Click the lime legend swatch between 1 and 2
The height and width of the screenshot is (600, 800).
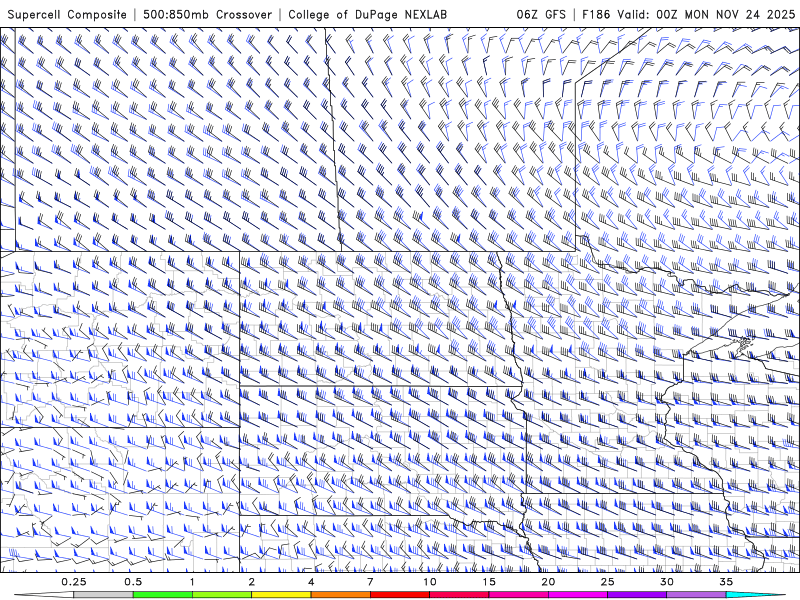[222, 595]
